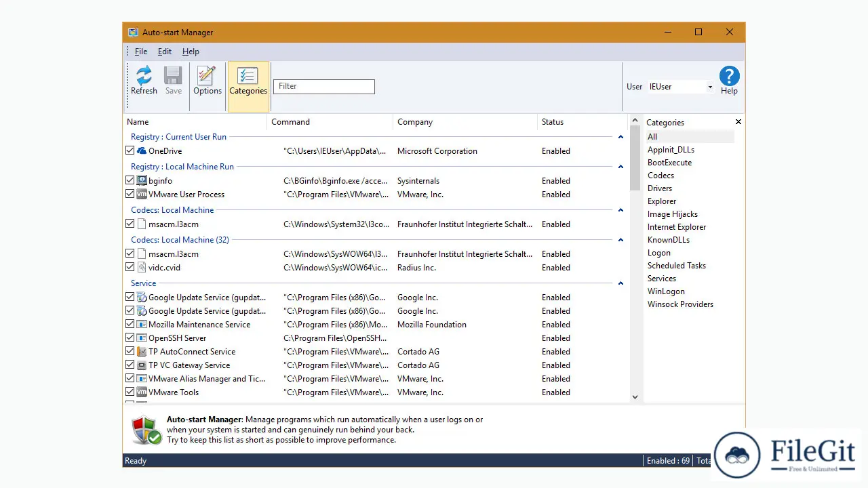The width and height of the screenshot is (868, 488).
Task: Select the Explorer category
Action: click(662, 201)
